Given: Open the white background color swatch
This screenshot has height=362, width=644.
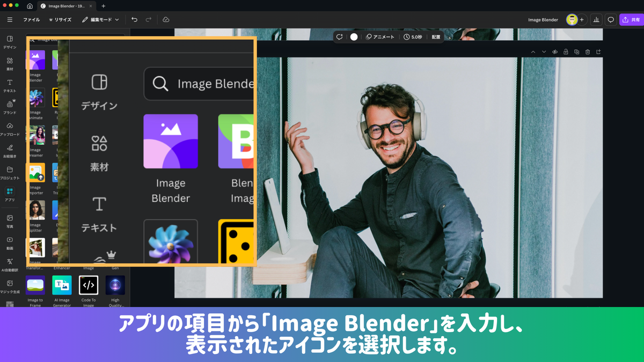Looking at the screenshot, I should click(354, 37).
